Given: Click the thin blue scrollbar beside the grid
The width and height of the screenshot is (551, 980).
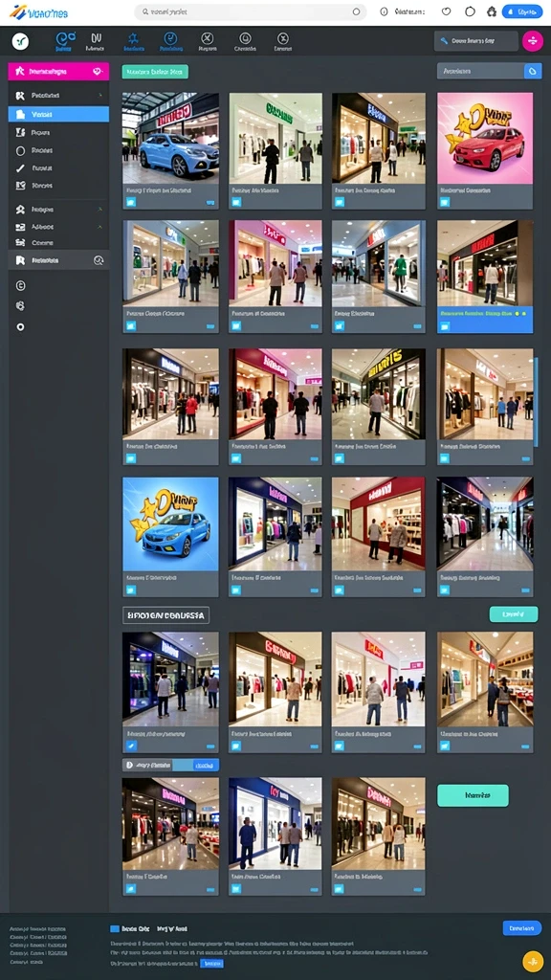Looking at the screenshot, I should pos(536,402).
